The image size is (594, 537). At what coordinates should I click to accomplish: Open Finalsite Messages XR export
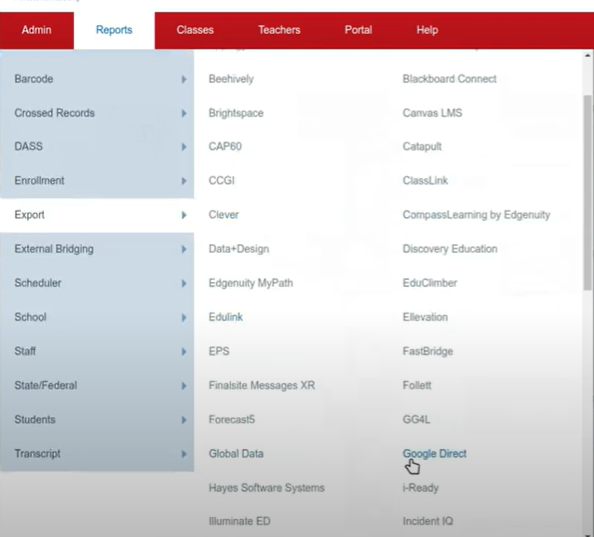[x=262, y=385]
